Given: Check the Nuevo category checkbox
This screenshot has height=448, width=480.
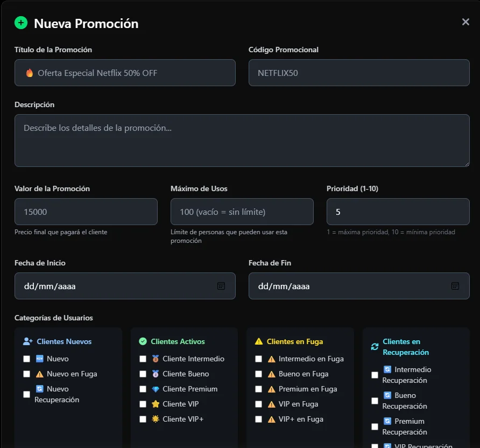Looking at the screenshot, I should click(x=26, y=359).
